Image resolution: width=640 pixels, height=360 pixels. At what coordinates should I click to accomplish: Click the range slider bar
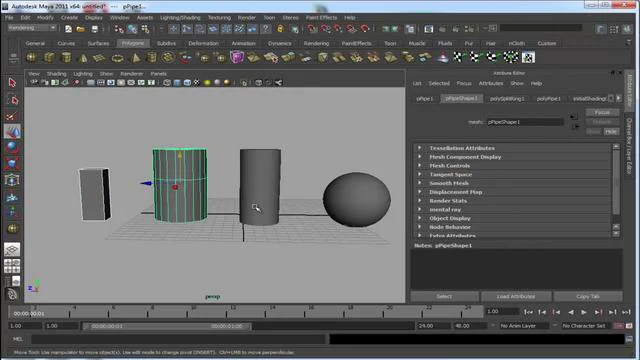pos(167,326)
